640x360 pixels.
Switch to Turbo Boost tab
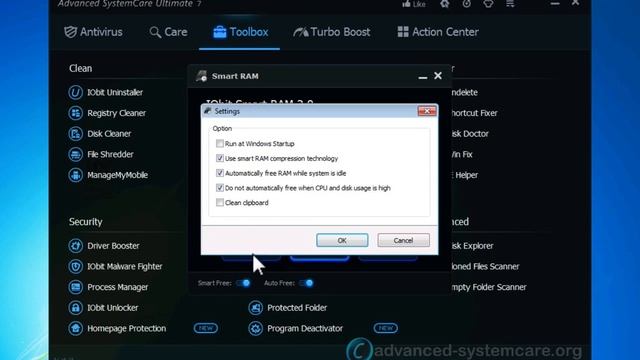331,32
